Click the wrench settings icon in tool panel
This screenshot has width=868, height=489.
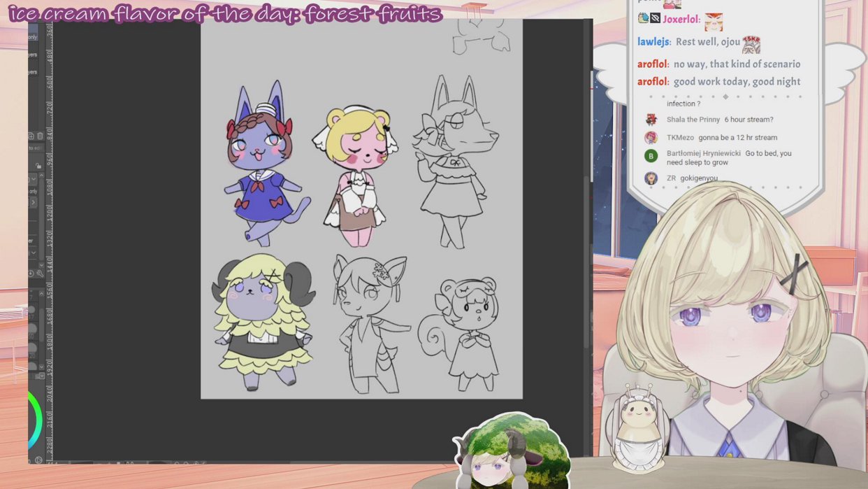click(x=41, y=274)
